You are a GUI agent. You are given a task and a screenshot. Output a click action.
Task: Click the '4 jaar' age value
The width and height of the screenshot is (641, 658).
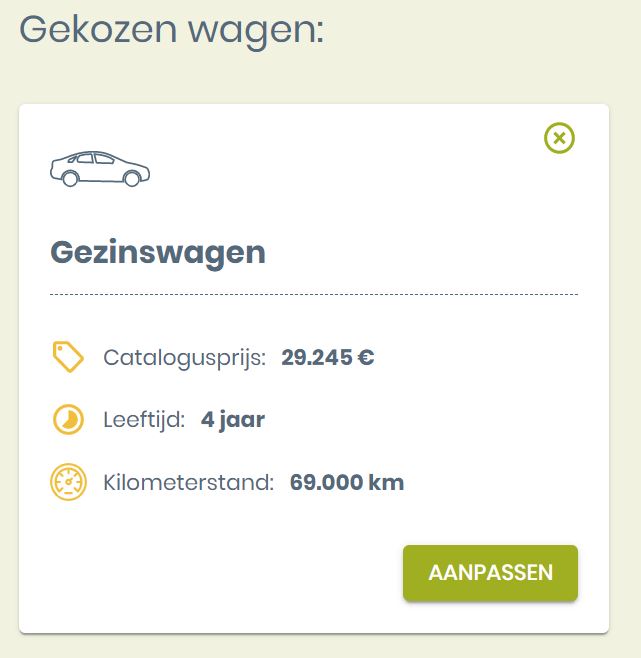point(233,420)
